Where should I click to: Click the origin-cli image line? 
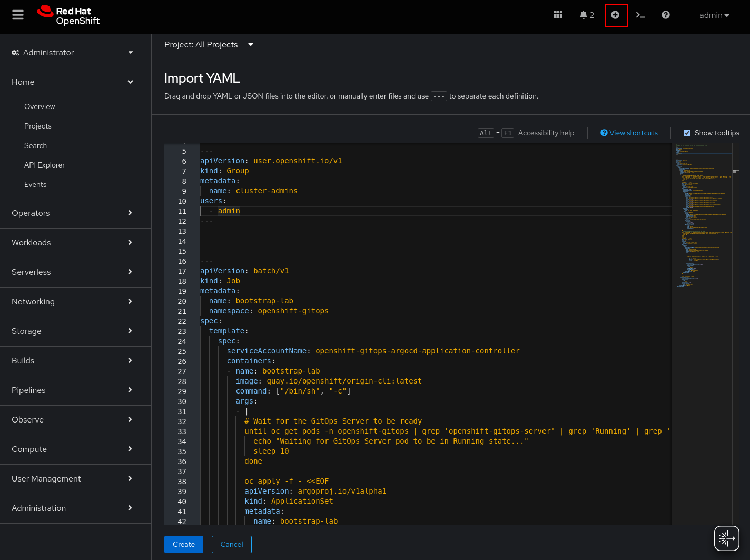[329, 381]
